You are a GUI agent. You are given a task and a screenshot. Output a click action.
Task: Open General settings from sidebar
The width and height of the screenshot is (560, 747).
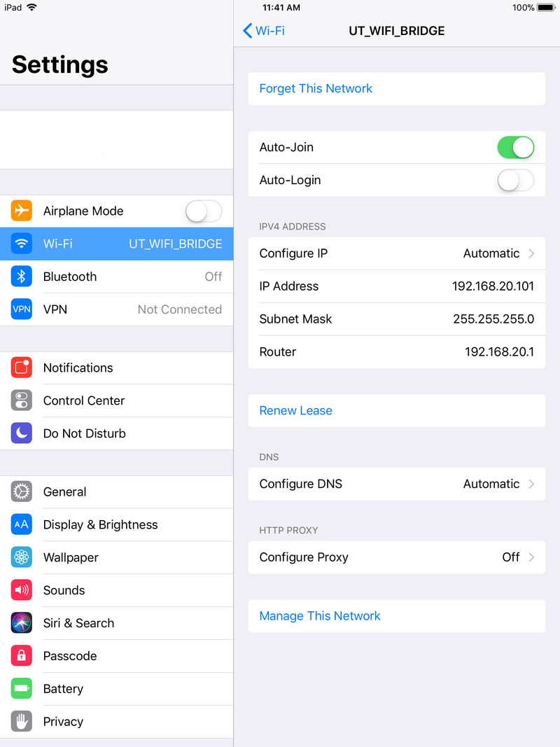click(116, 491)
